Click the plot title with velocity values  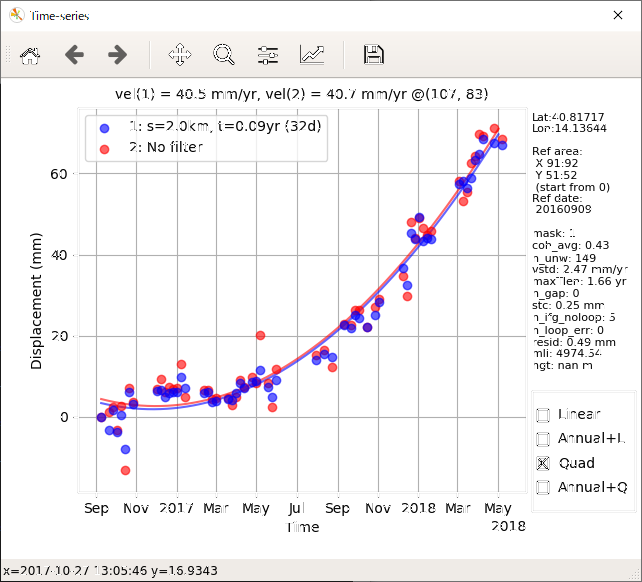point(302,95)
